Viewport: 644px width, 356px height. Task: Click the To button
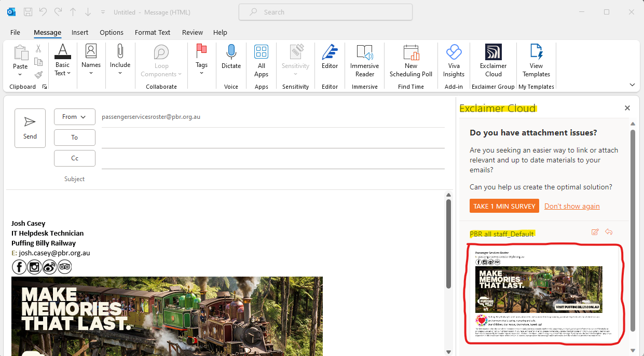click(74, 138)
